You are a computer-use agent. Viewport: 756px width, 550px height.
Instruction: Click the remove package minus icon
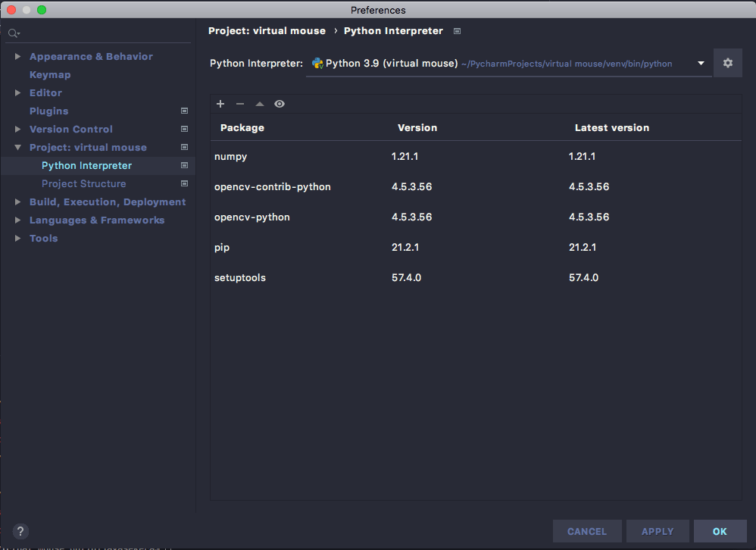[x=240, y=104]
